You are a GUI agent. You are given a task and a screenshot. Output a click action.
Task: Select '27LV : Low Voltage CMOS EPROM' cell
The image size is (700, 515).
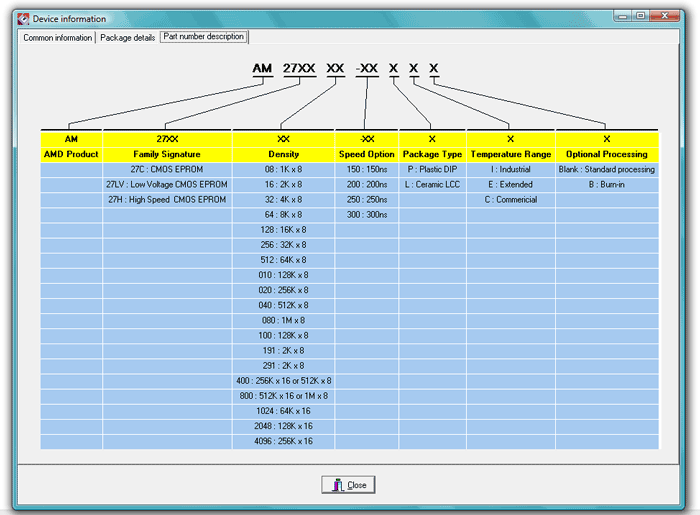pos(167,184)
